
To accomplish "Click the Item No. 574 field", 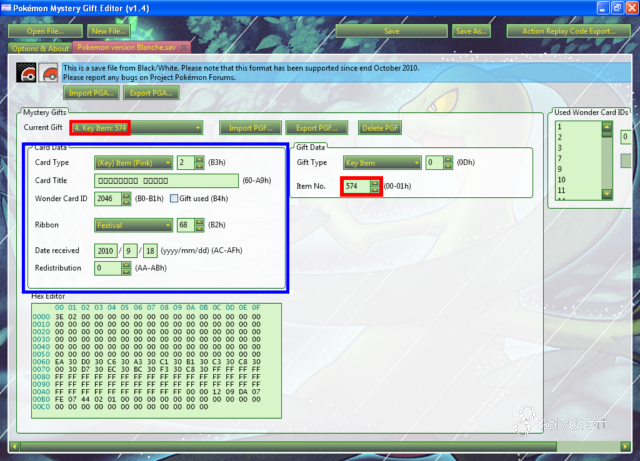I will [356, 186].
